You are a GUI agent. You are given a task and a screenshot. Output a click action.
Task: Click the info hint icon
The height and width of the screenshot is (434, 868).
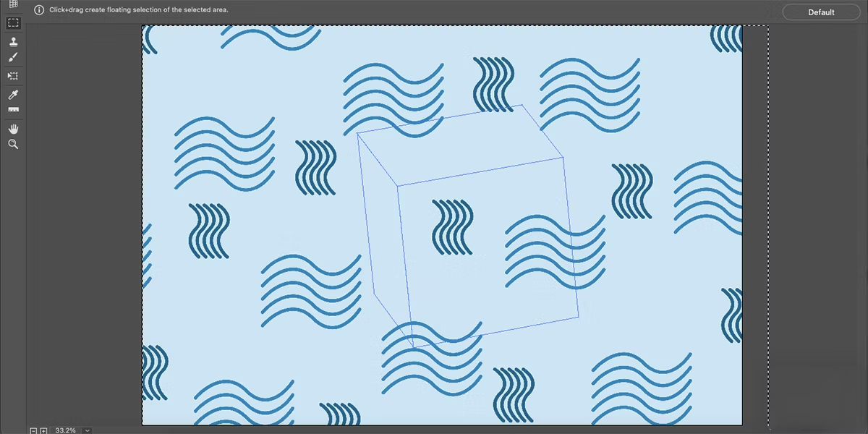pos(39,10)
